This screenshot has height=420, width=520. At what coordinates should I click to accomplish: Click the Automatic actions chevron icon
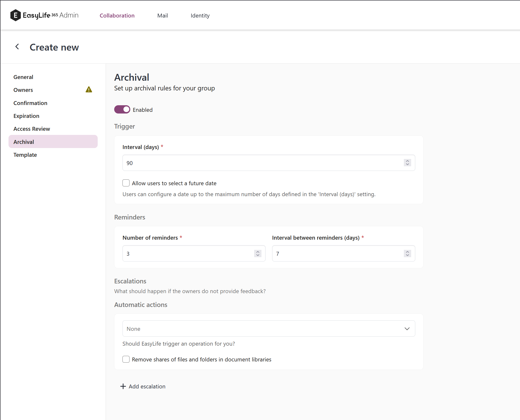pos(407,329)
